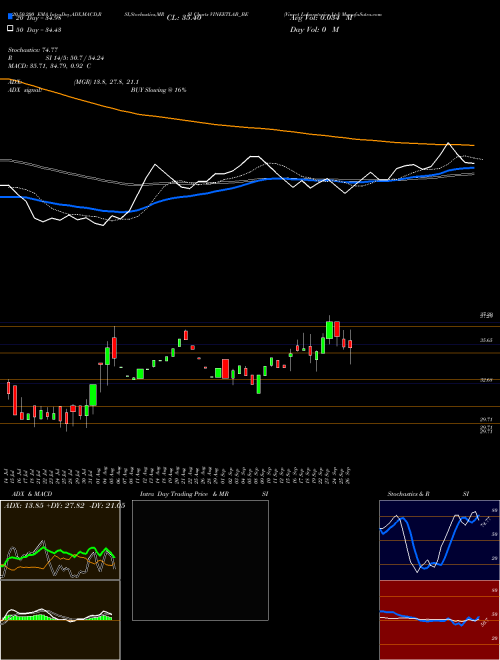Viewport: 500px width, 660px height.
Task: Open the blue Stochastics chart panel
Action: click(x=439, y=540)
